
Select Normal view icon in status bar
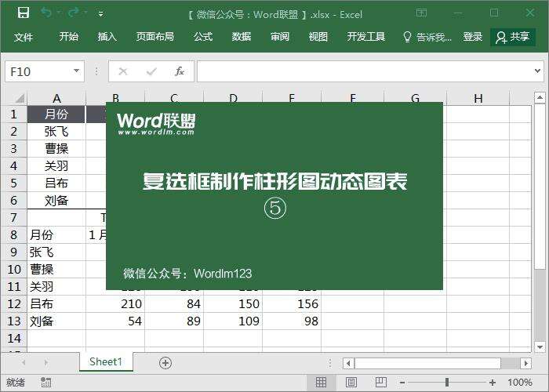tap(321, 383)
